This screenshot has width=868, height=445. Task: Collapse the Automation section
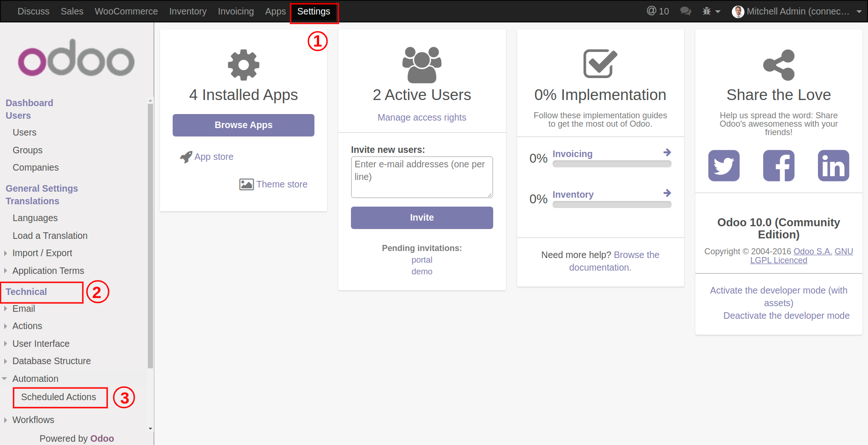tap(35, 379)
